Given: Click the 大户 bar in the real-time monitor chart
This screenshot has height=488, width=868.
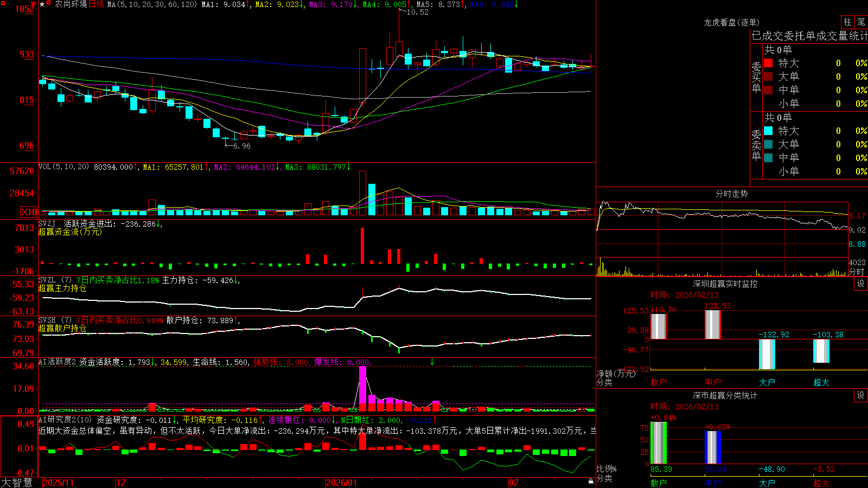Looking at the screenshot, I should 767,355.
